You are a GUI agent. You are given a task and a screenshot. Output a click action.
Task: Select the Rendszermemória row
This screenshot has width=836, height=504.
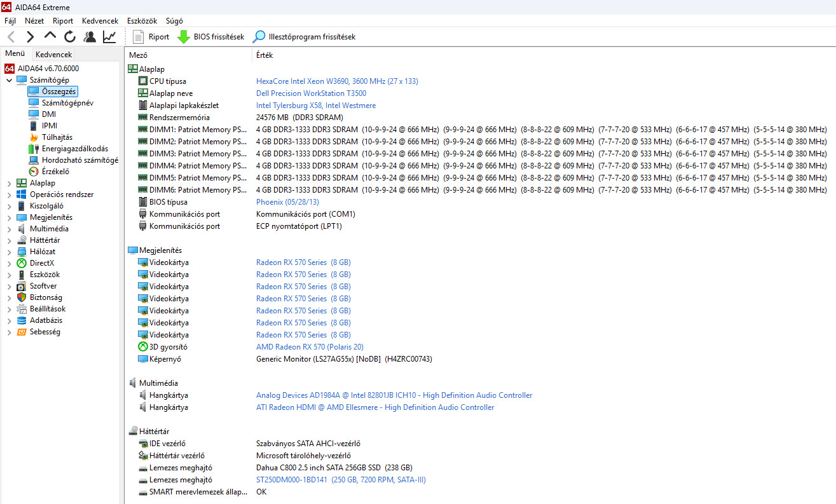(480, 118)
